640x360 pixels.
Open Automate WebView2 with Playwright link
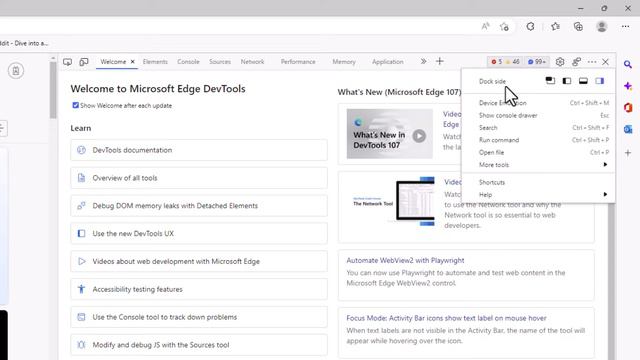coord(405,260)
